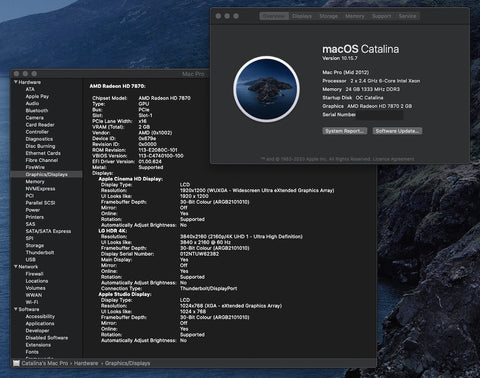
Task: Select ATA in the Hardware list
Action: [30, 89]
